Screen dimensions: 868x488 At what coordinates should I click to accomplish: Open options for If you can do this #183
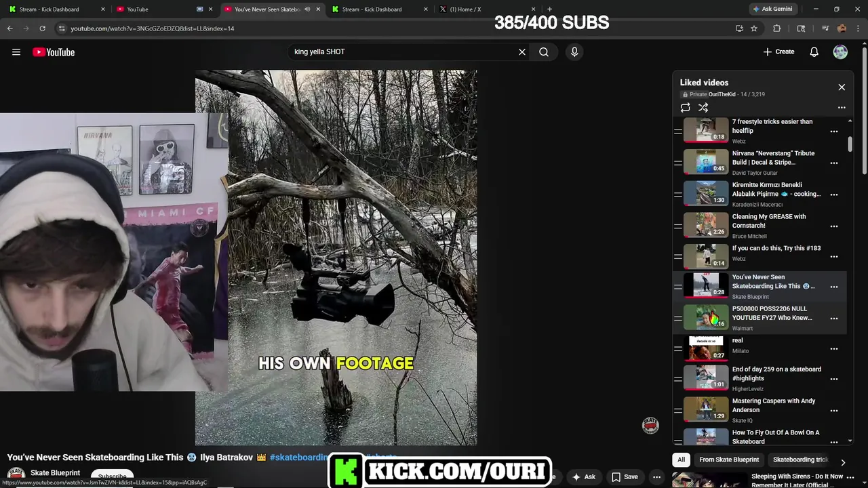[834, 257]
